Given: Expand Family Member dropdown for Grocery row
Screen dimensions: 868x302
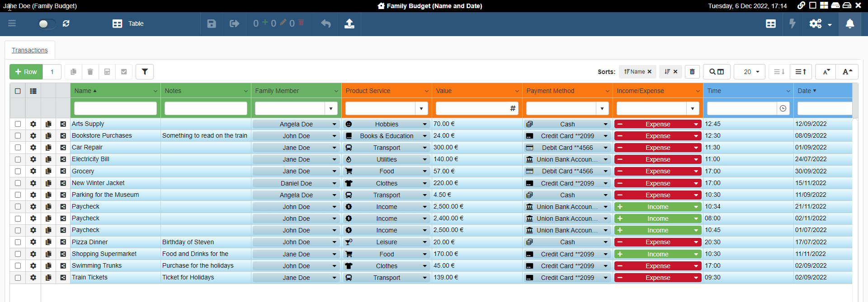Looking at the screenshot, I should point(334,172).
